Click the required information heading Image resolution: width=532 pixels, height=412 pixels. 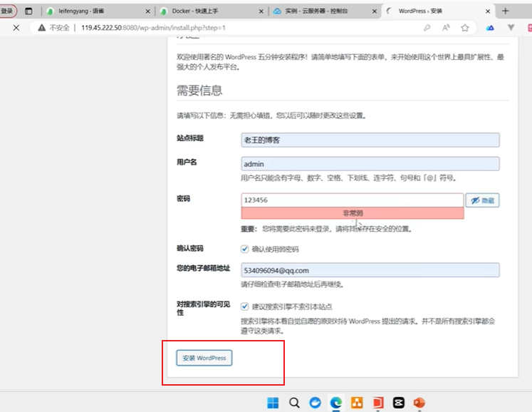coord(199,91)
